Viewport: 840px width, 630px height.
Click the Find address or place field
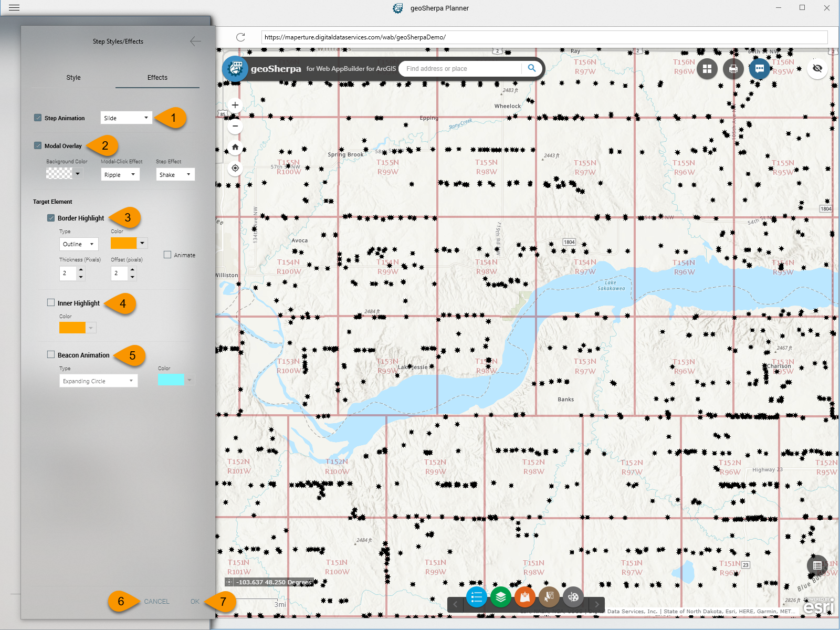click(x=463, y=69)
